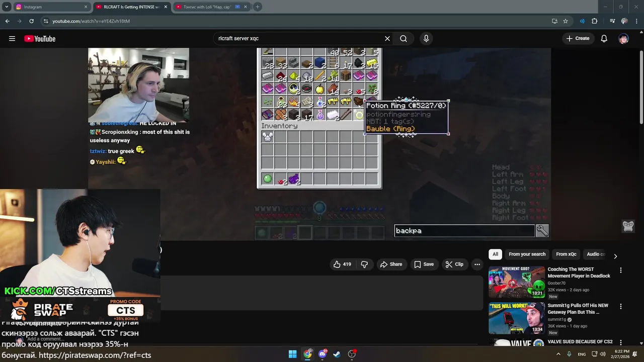This screenshot has height=362, width=644.
Task: Open the YouTube hamburger guide menu
Action: click(x=12, y=39)
